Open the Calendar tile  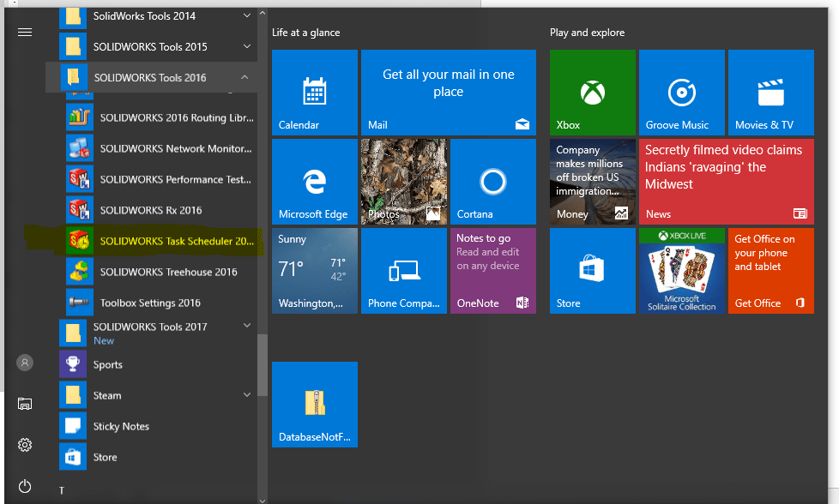(x=315, y=93)
